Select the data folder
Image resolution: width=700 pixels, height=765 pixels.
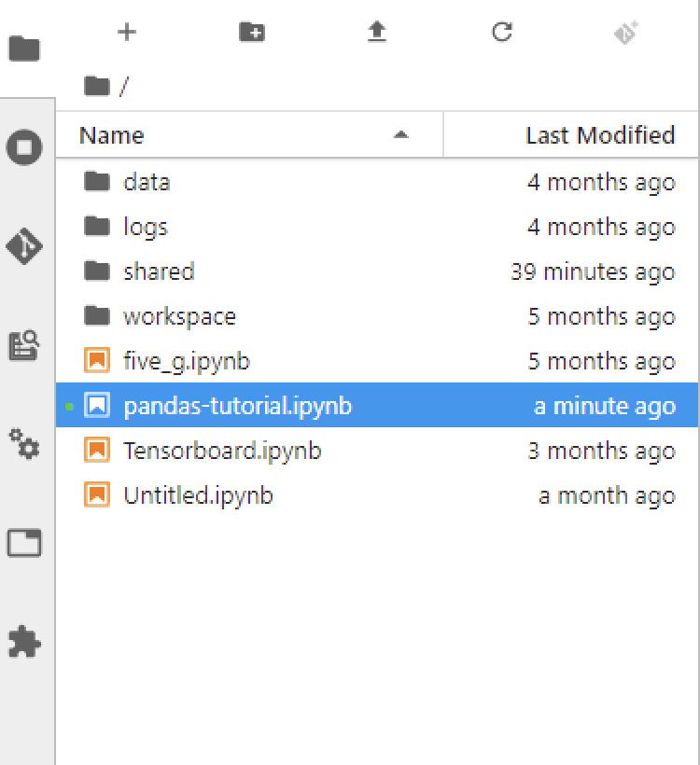[x=147, y=182]
